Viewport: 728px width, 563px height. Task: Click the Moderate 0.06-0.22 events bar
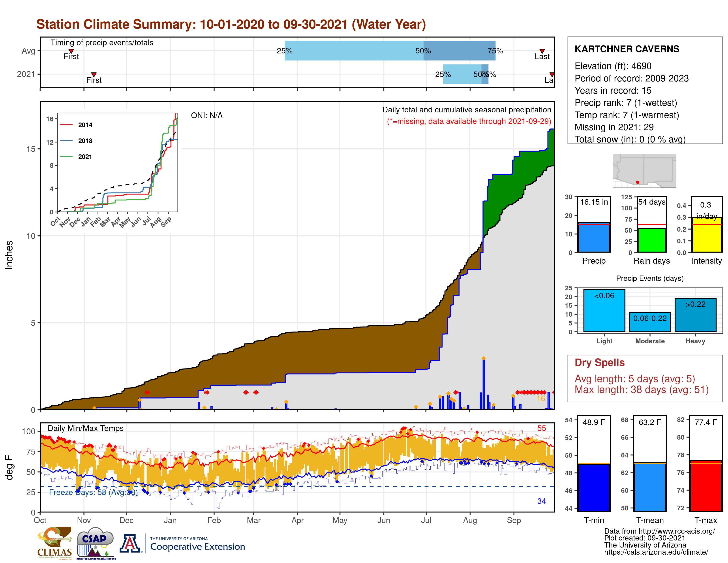650,322
